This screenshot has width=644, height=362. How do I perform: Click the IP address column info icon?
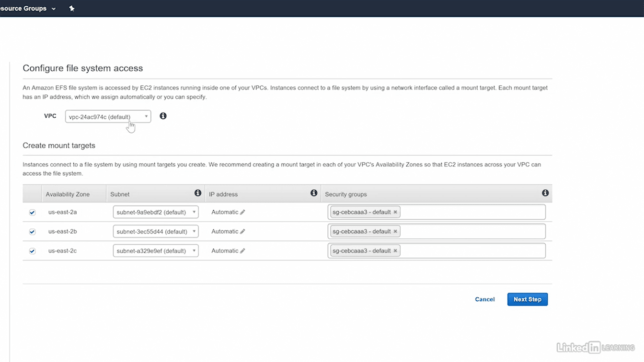[x=314, y=193]
